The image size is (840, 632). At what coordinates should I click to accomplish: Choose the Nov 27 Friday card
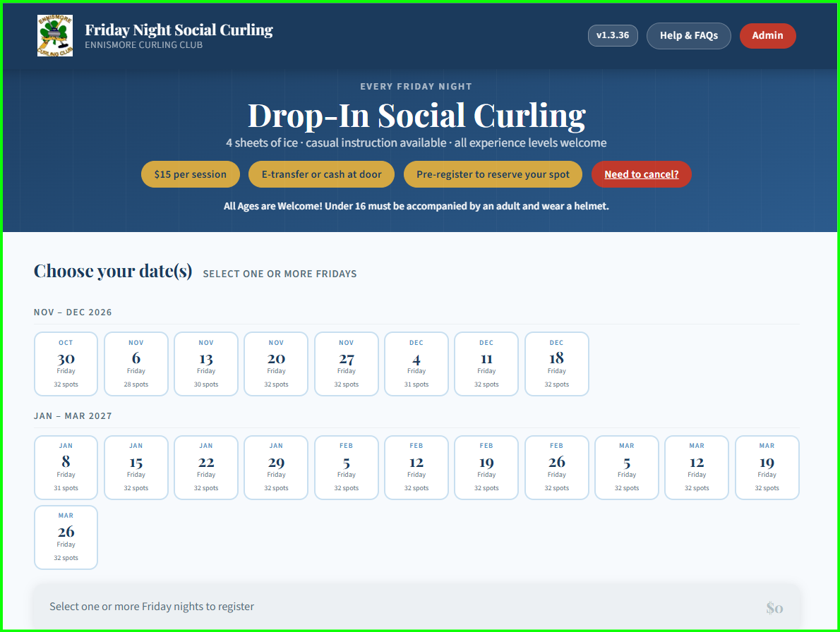347,364
